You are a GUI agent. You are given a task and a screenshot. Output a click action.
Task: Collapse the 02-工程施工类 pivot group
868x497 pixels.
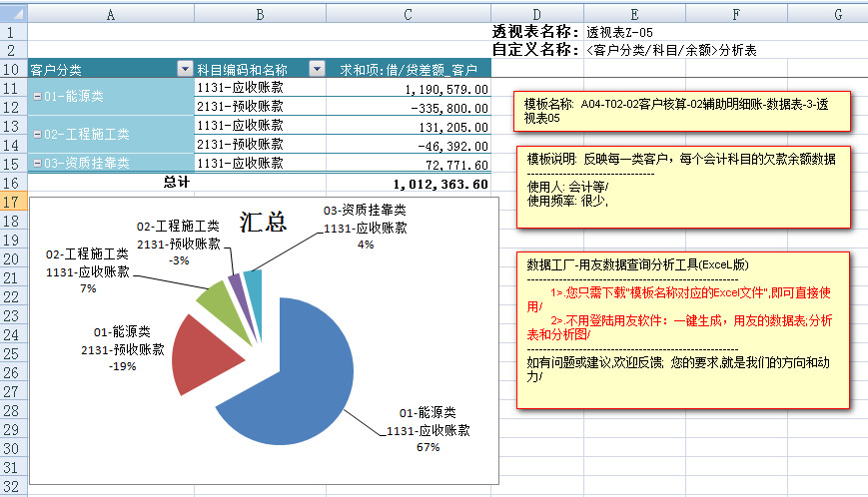pos(37,134)
